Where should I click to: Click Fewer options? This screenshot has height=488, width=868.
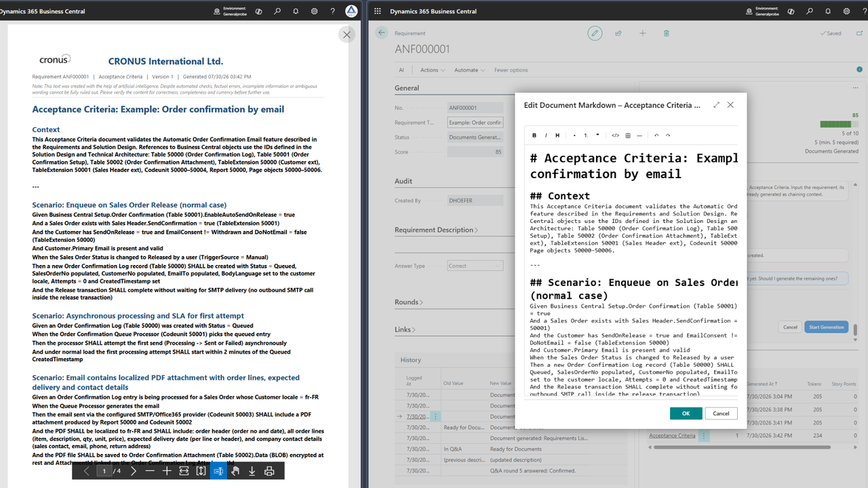tap(511, 70)
